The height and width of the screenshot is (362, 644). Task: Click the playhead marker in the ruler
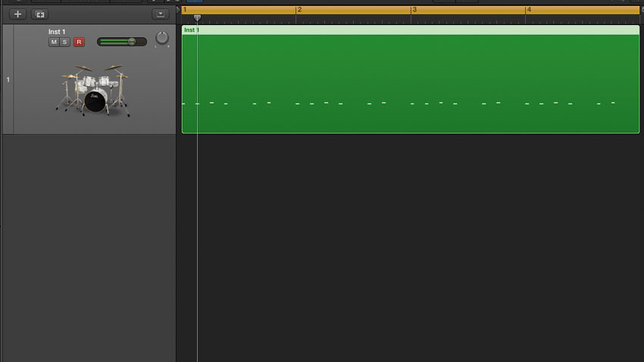click(197, 17)
